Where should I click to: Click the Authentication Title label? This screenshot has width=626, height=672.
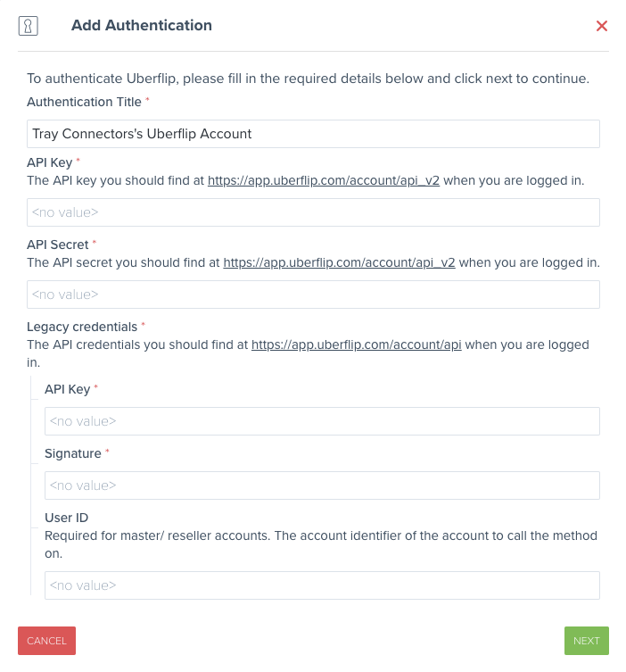click(84, 102)
